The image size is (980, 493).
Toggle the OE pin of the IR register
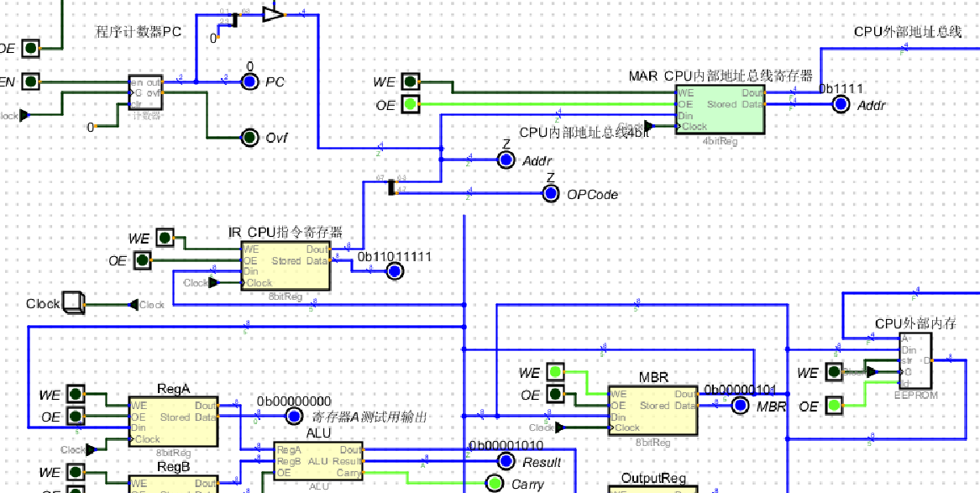coord(143,260)
